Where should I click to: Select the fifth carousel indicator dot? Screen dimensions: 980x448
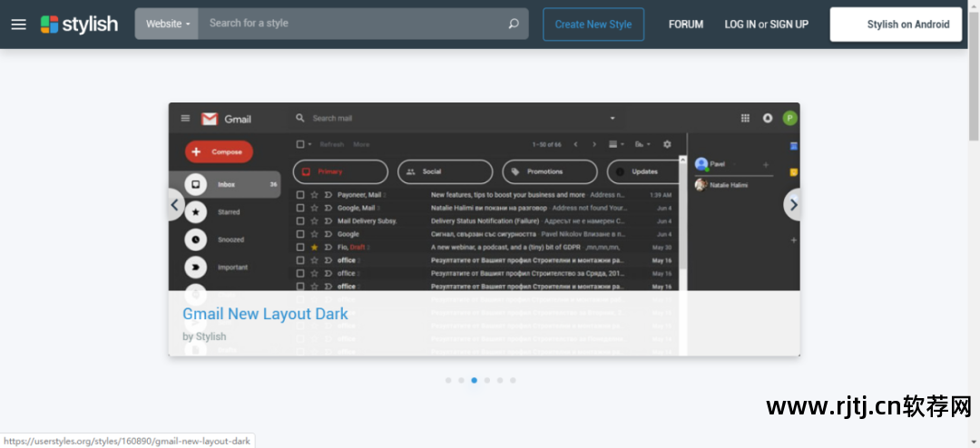pyautogui.click(x=500, y=380)
